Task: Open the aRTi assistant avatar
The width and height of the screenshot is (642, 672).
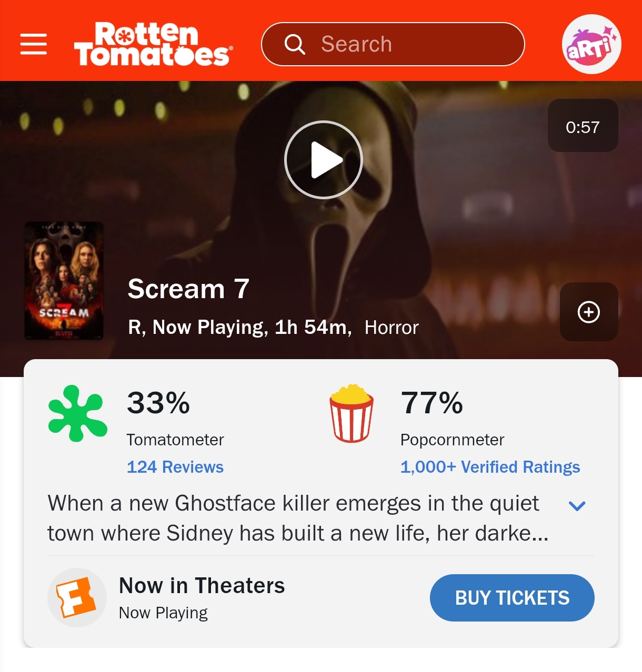Action: coord(591,44)
